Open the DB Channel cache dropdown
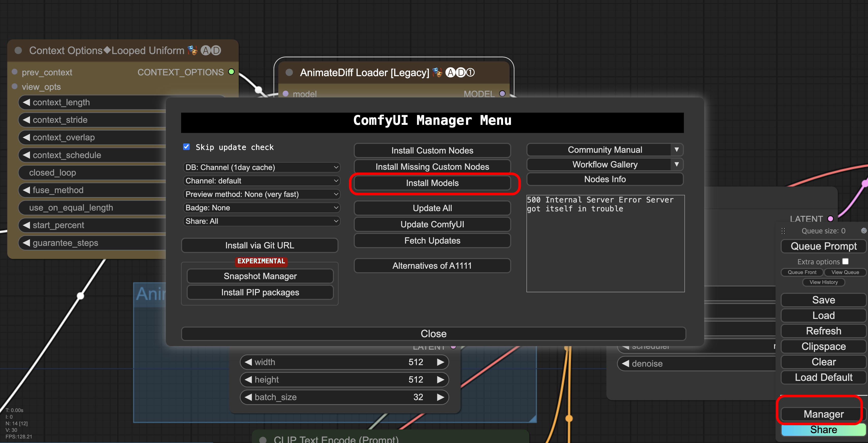 click(262, 167)
